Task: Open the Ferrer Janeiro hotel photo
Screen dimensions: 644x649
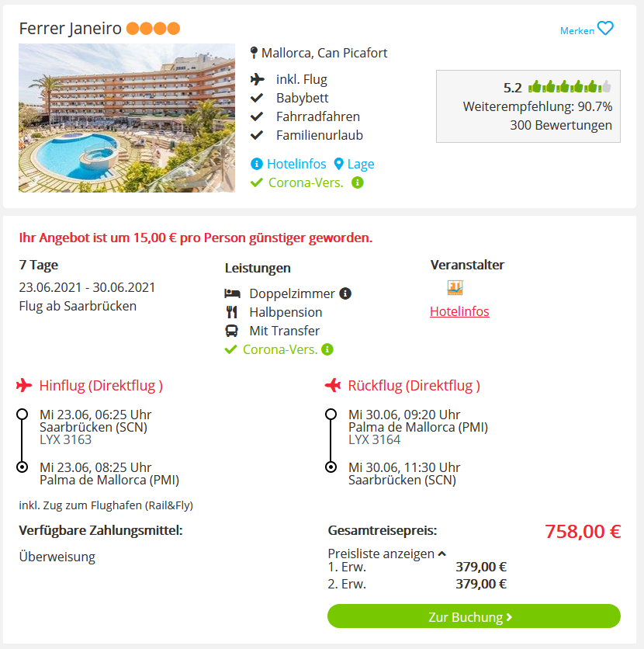Action: point(126,118)
